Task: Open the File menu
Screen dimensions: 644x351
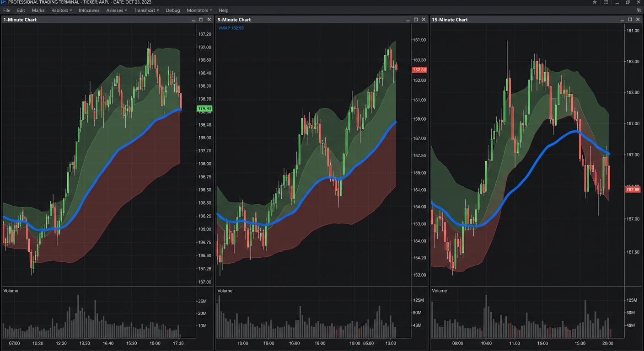Action: 6,10
